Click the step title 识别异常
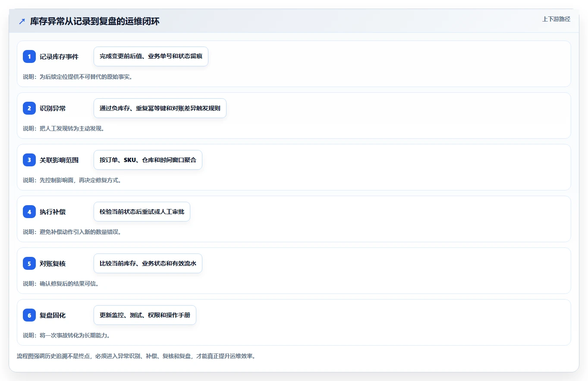This screenshot has width=588, height=381. (53, 108)
